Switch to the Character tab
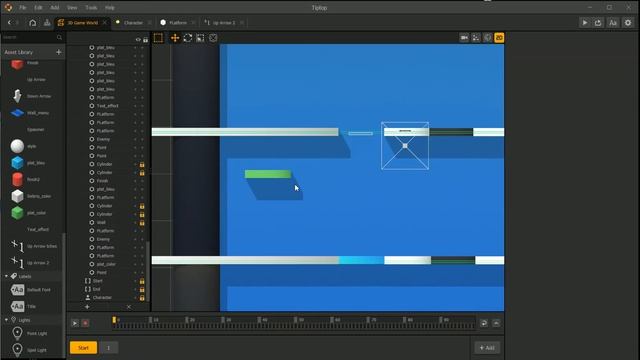The width and height of the screenshot is (640, 360). (133, 23)
